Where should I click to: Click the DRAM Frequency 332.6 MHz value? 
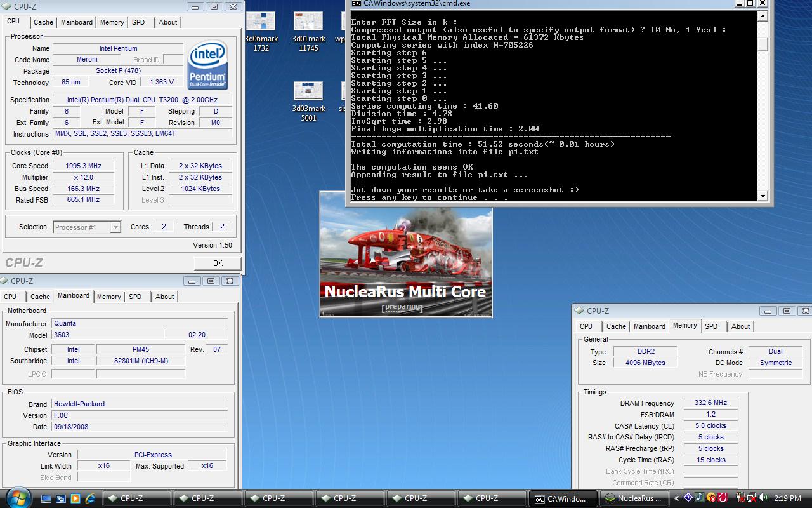[x=710, y=403]
